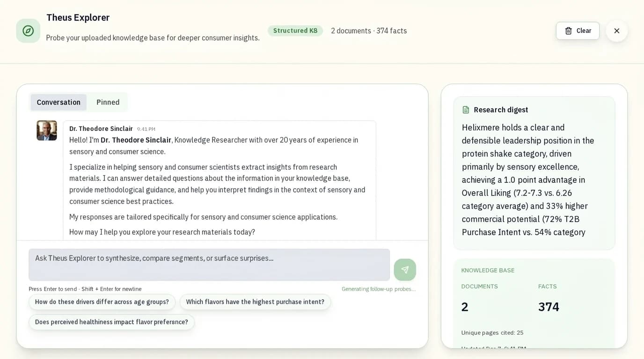Click the Ask Theus Explorer message input field

[209, 265]
